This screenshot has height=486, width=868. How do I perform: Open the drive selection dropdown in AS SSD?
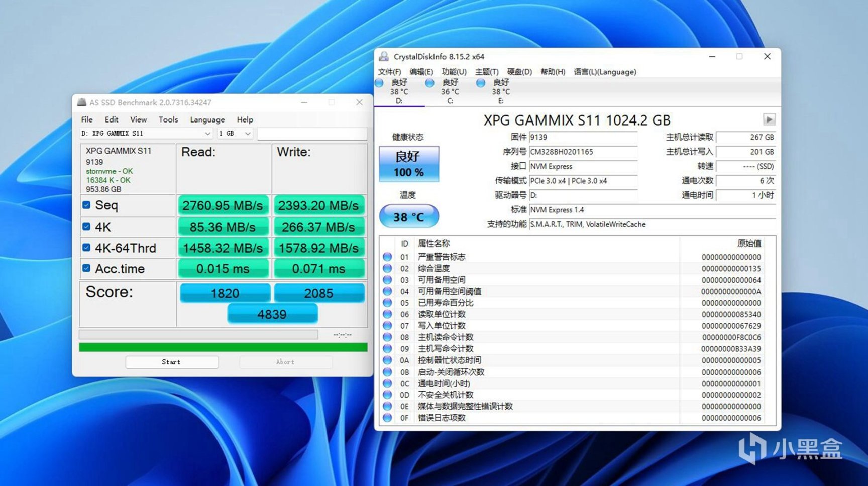146,133
